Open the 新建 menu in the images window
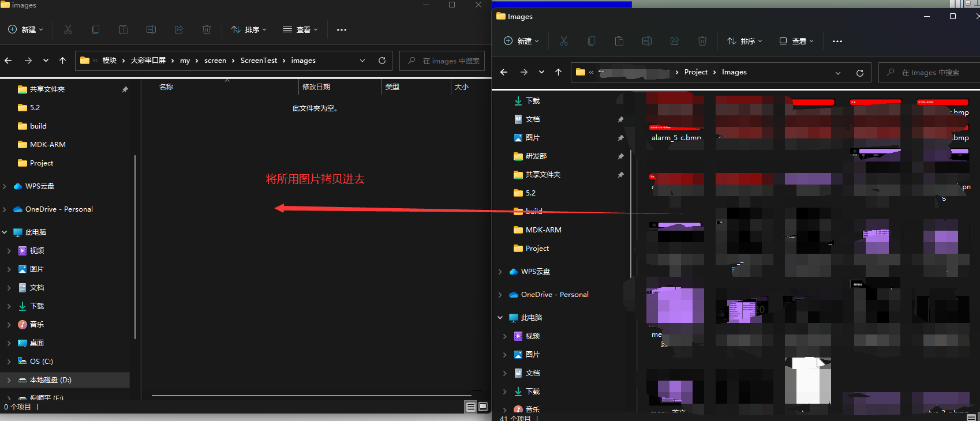980x421 pixels. (x=25, y=29)
